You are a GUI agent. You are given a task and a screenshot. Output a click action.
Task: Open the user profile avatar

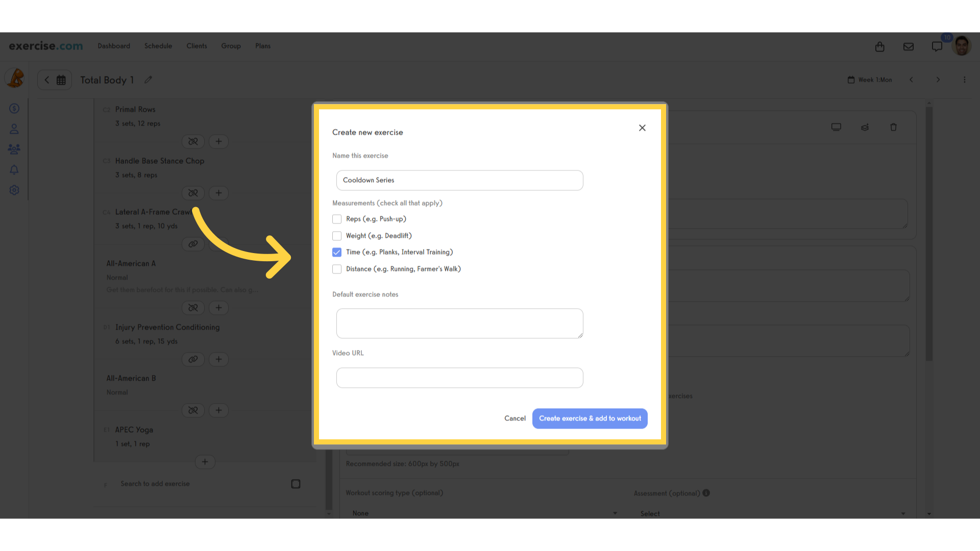(962, 46)
